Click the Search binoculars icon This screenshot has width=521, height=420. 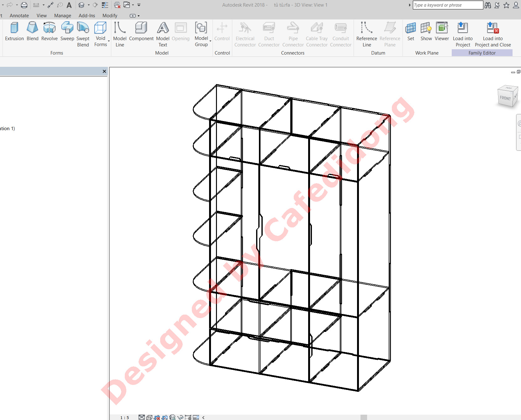click(x=488, y=5)
